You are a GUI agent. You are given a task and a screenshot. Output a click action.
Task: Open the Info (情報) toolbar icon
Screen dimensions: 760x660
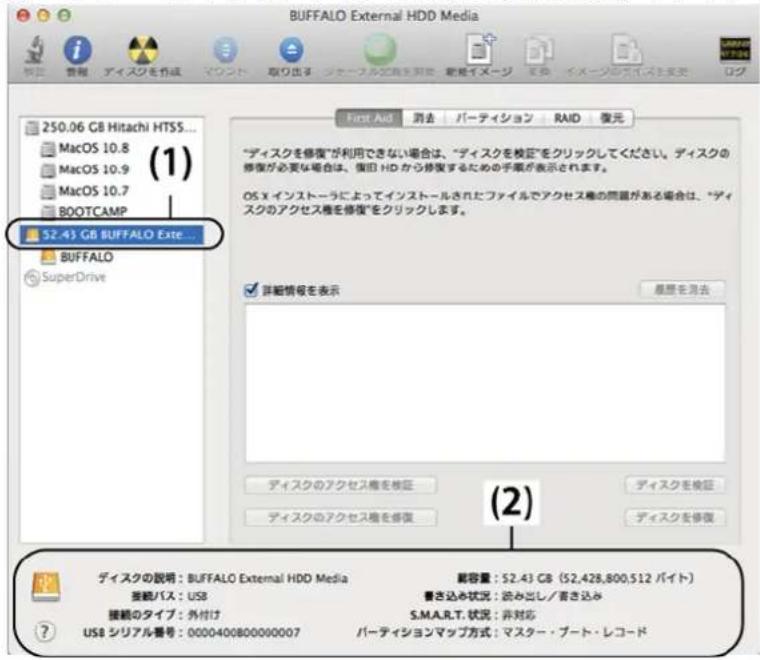(x=77, y=50)
